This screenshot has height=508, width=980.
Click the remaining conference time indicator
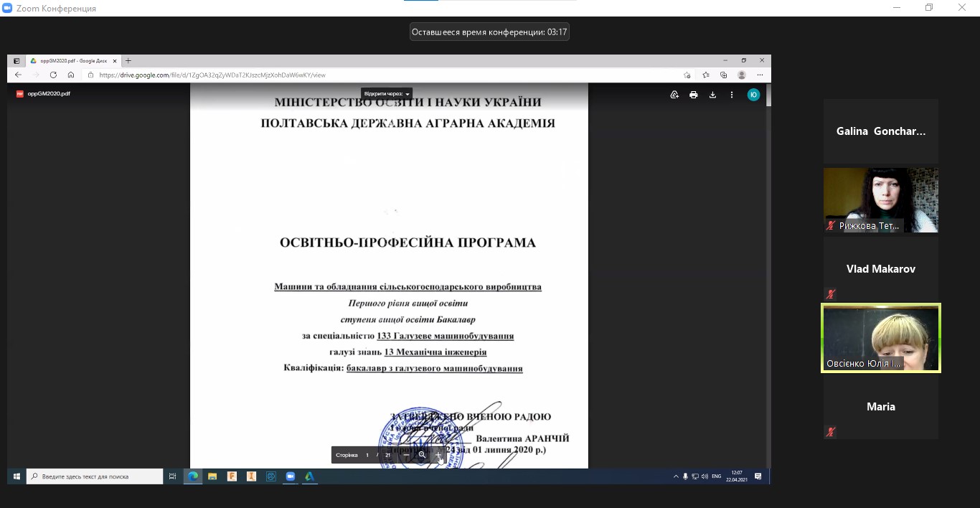[489, 32]
